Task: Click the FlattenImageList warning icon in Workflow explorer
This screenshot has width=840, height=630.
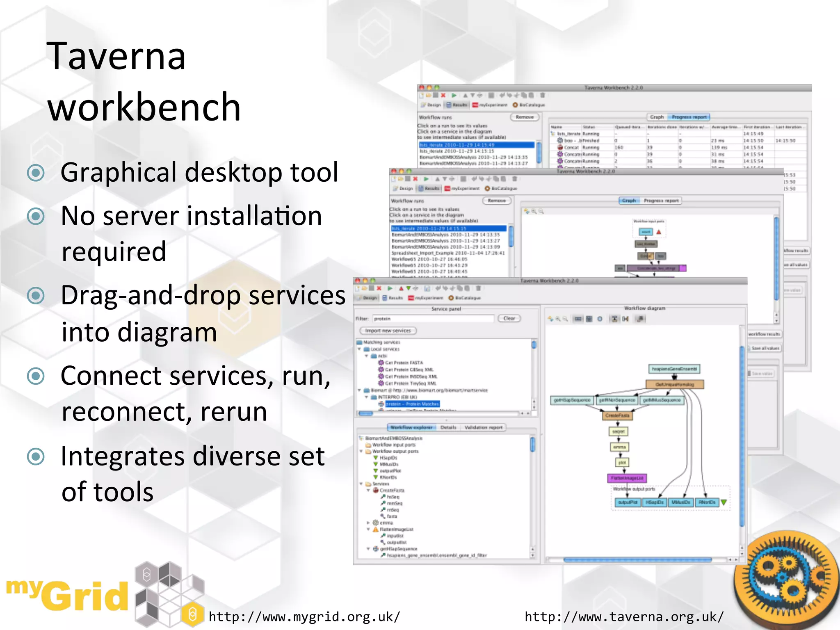Action: pos(375,529)
